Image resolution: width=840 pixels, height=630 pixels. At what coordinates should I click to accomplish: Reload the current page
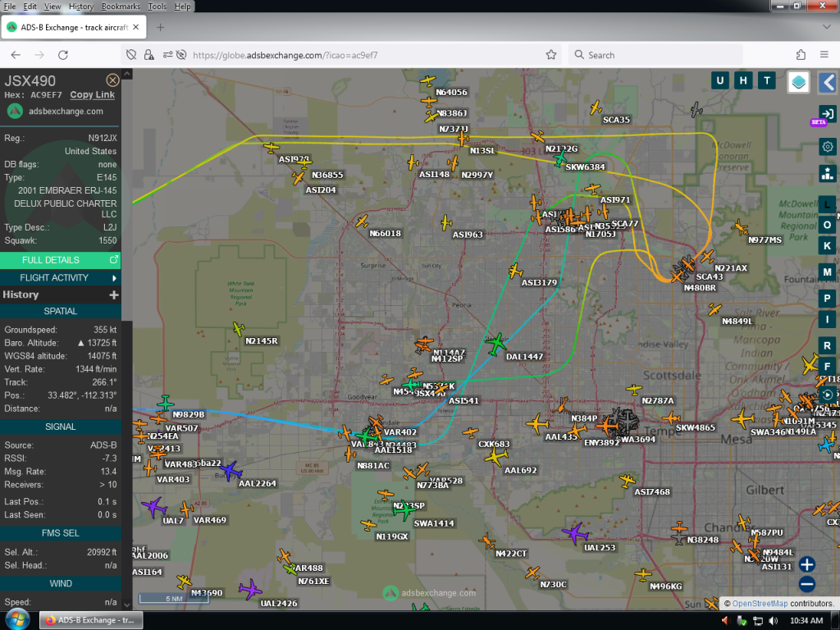coord(62,55)
